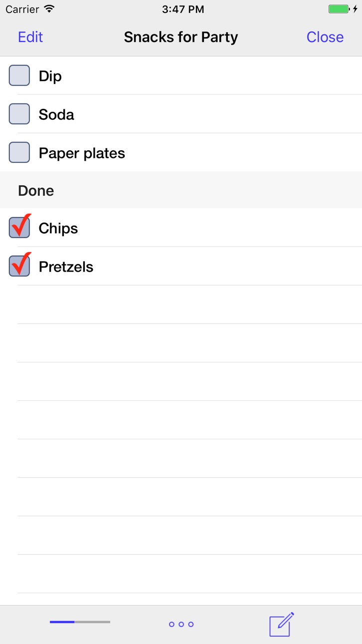The image size is (362, 644).
Task: Open the three-dots more options icon
Action: click(x=181, y=624)
